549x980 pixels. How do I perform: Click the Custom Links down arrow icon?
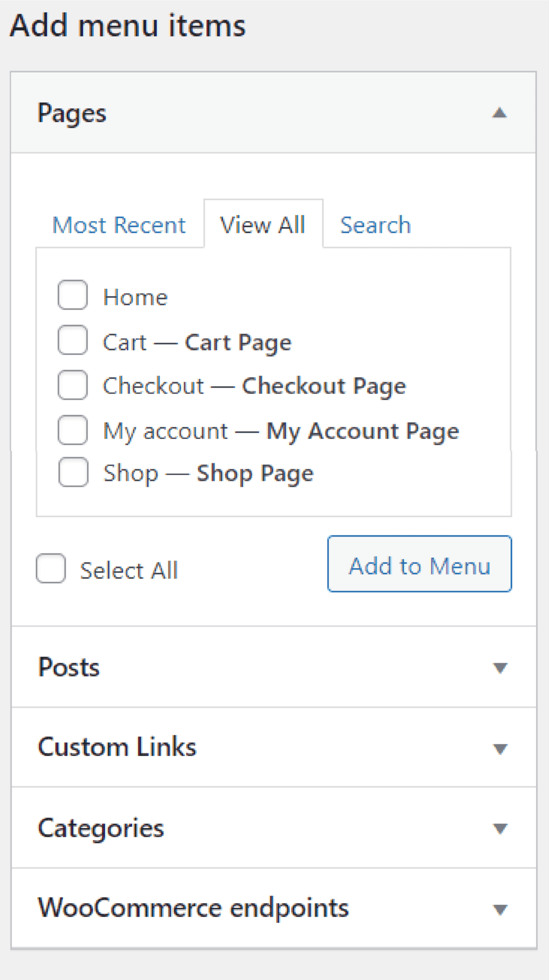point(500,749)
